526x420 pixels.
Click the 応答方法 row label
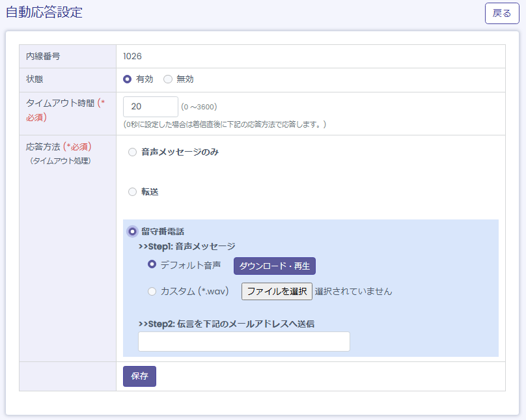[43, 147]
